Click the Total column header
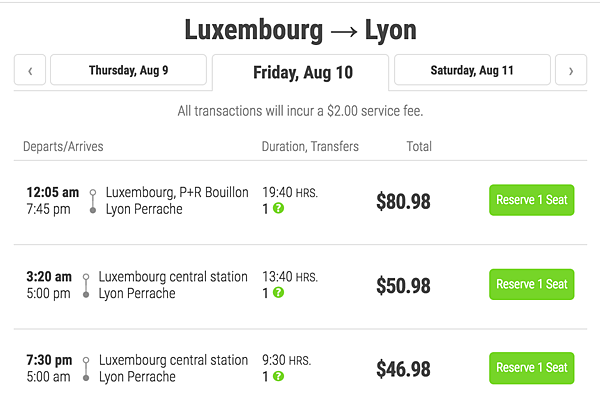 [x=419, y=147]
